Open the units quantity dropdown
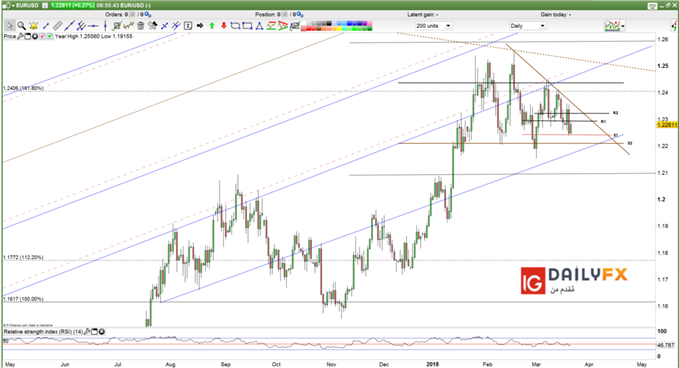Image resolution: width=679 pixels, height=368 pixels. [x=433, y=26]
